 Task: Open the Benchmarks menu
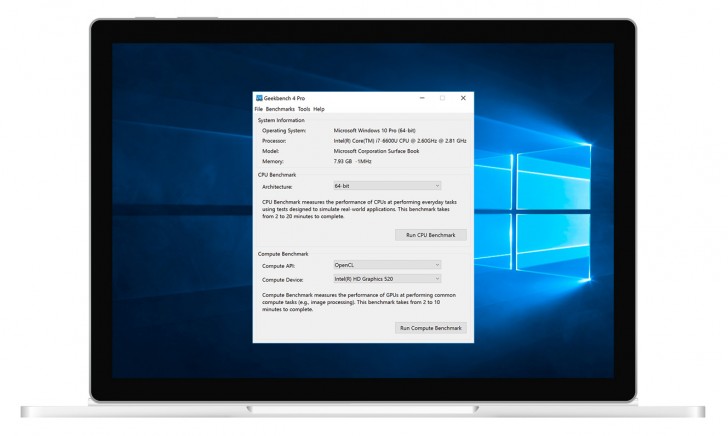(280, 109)
